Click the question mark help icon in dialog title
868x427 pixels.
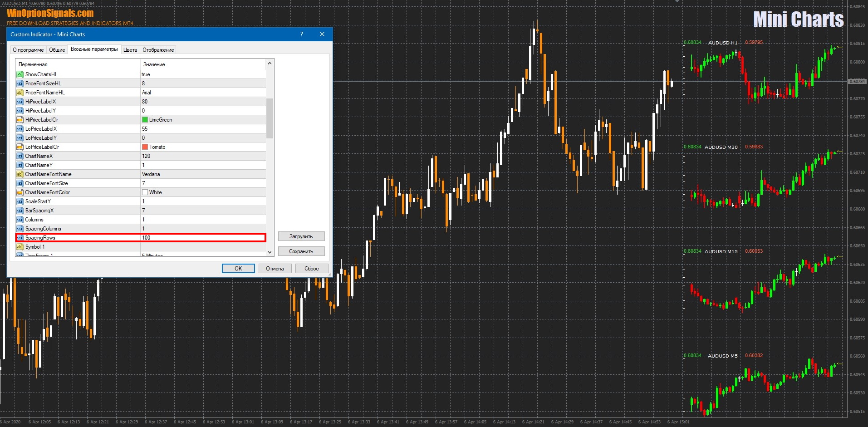point(302,34)
